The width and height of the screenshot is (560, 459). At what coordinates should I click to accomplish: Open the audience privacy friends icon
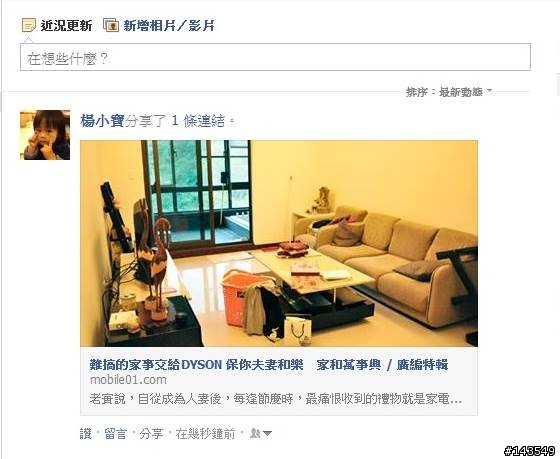click(x=255, y=434)
